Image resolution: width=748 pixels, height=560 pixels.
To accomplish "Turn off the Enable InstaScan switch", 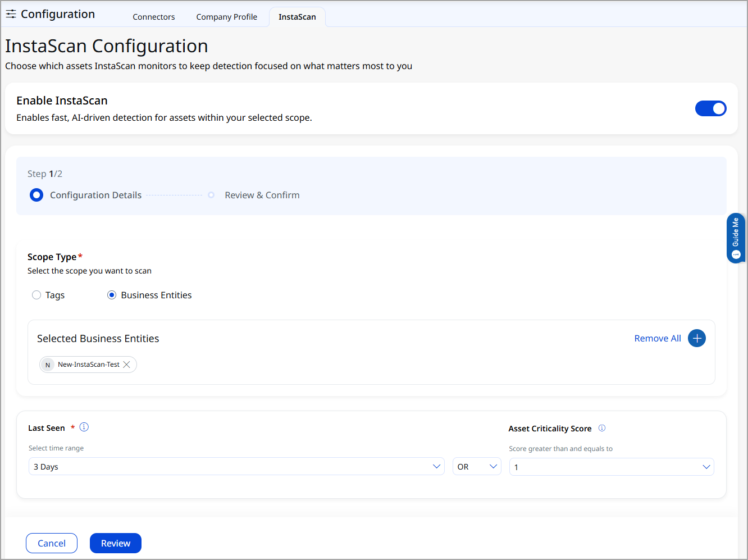I will (711, 108).
